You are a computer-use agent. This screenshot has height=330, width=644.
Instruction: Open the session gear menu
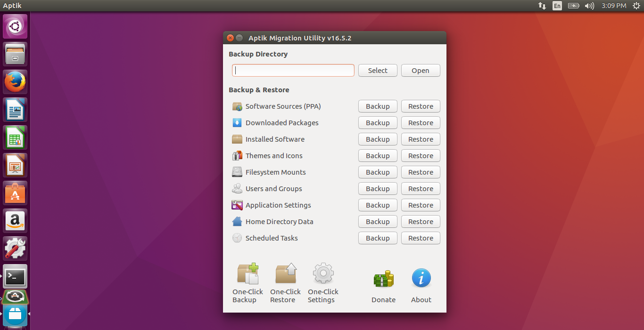click(x=636, y=6)
